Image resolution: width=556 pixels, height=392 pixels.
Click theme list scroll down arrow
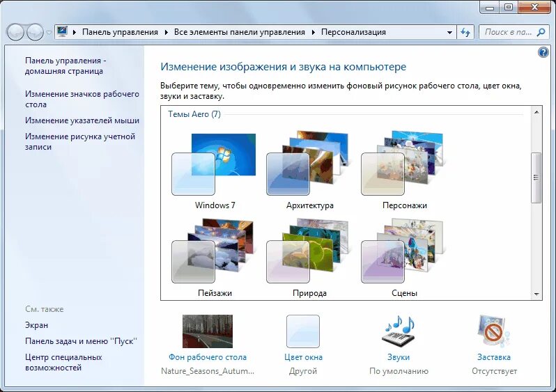pos(536,295)
